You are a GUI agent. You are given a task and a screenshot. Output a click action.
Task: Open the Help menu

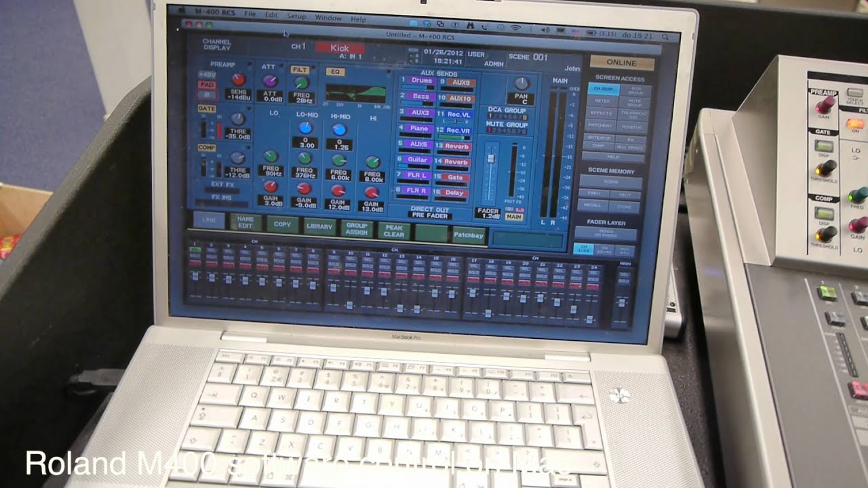[358, 19]
